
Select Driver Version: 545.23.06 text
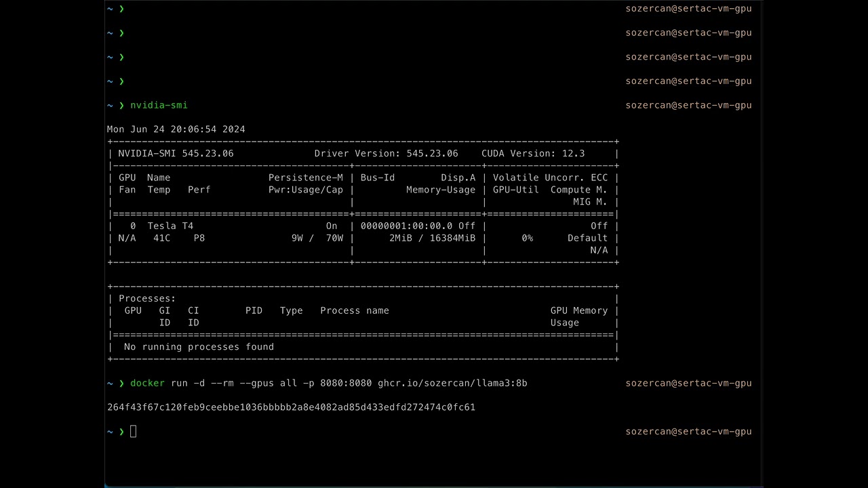pyautogui.click(x=387, y=153)
